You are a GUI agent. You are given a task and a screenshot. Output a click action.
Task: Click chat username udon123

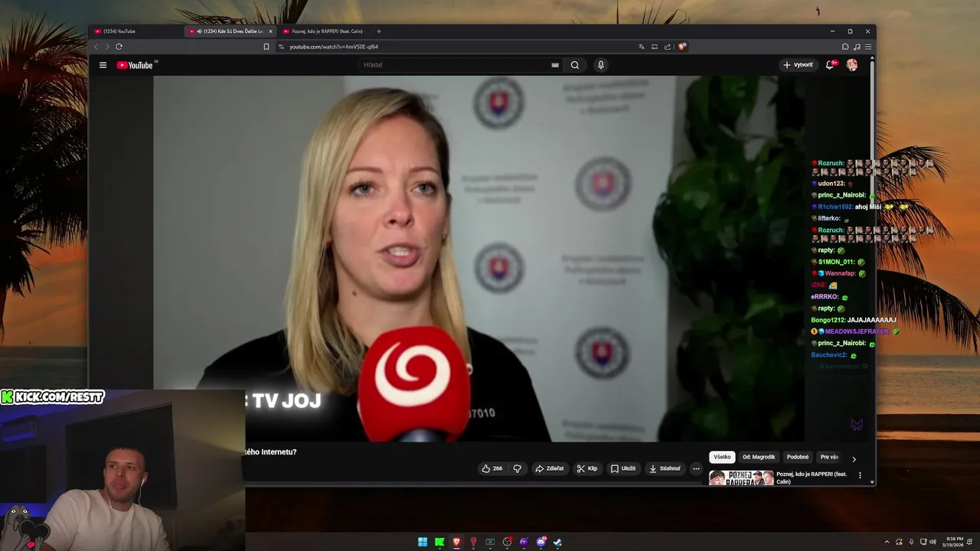click(x=831, y=184)
